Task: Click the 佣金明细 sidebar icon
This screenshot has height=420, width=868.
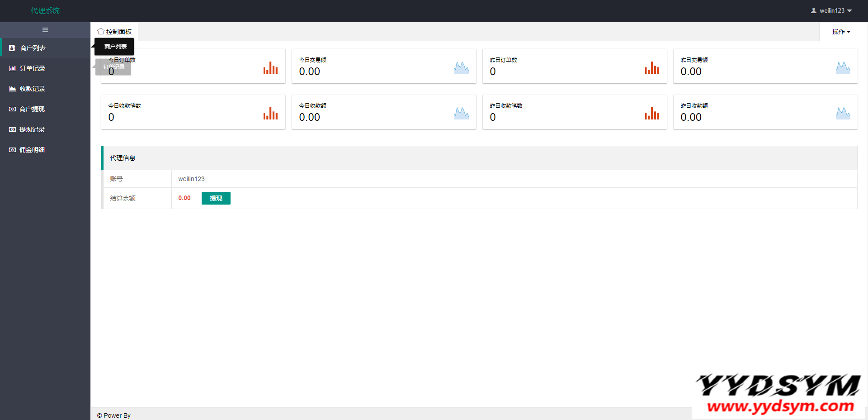Action: [13, 150]
